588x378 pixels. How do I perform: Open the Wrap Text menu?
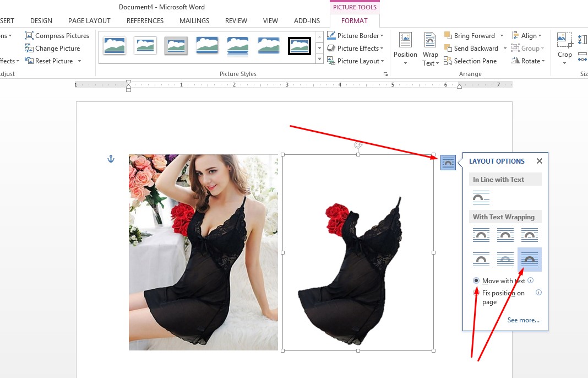[x=430, y=49]
